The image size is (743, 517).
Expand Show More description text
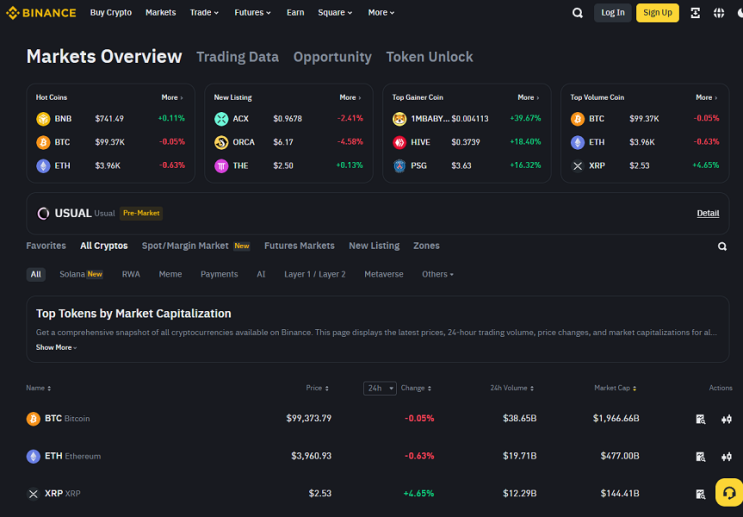56,347
